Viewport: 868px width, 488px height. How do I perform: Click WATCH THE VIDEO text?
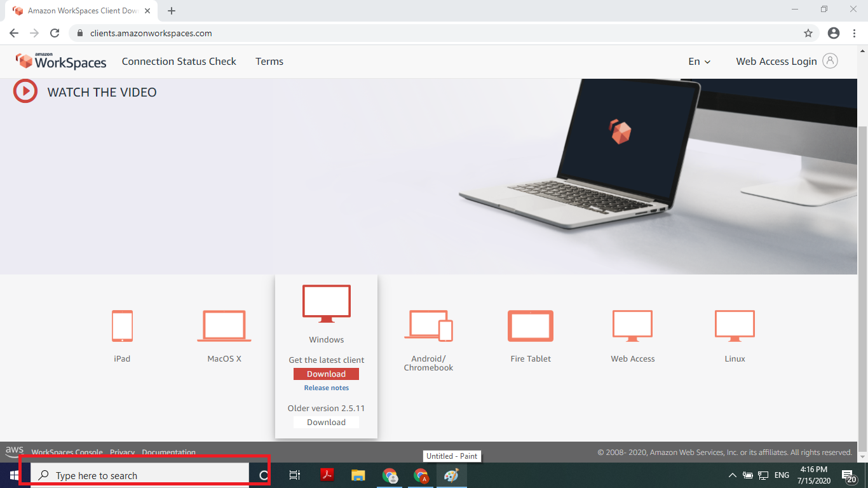click(x=102, y=92)
